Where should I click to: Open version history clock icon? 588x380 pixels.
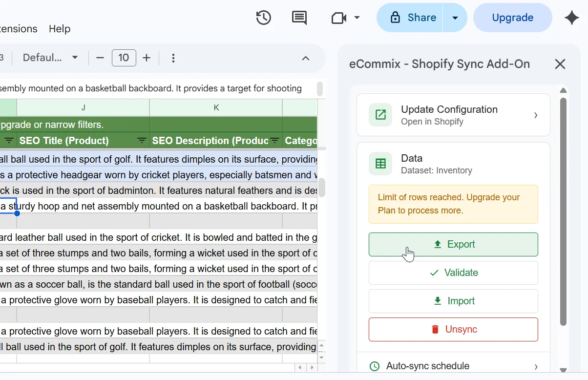point(264,18)
